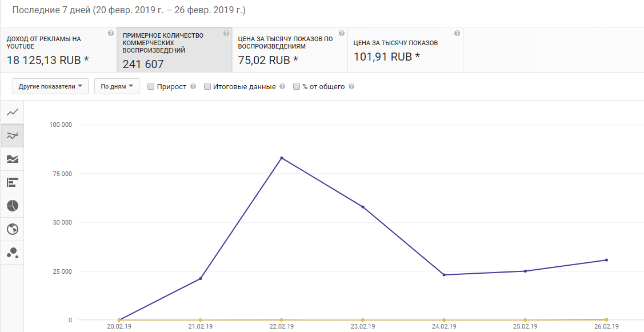
Task: Click the 241 607 playbacks value
Action: pyautogui.click(x=143, y=64)
